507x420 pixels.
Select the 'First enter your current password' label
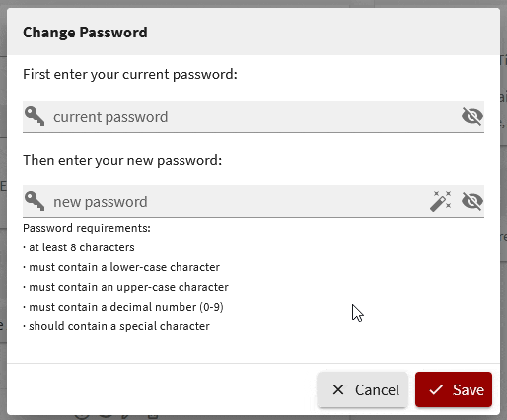pyautogui.click(x=130, y=75)
